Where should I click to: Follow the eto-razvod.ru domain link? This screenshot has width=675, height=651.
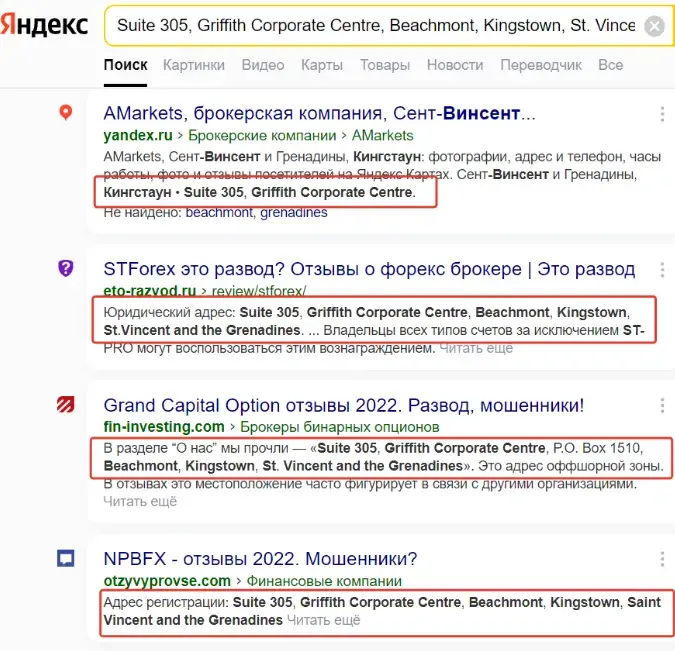click(x=150, y=291)
